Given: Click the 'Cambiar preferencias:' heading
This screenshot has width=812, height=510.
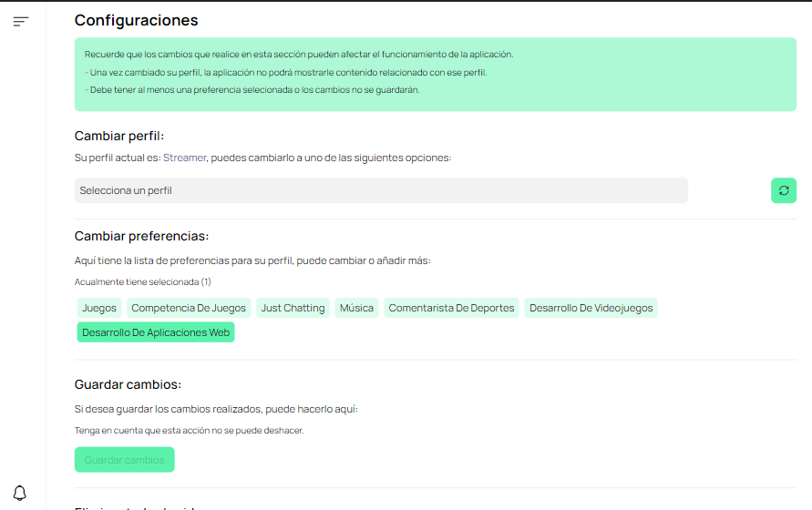Looking at the screenshot, I should click(141, 236).
